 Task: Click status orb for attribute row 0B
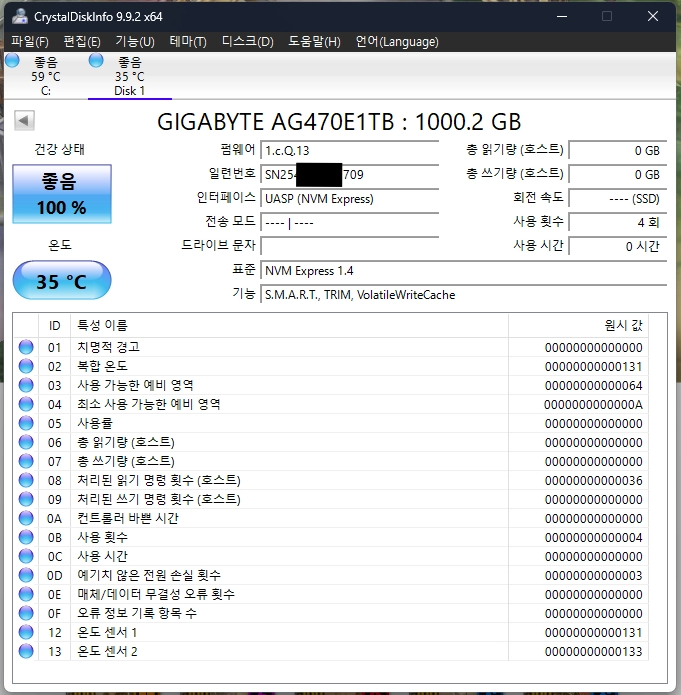click(x=26, y=537)
